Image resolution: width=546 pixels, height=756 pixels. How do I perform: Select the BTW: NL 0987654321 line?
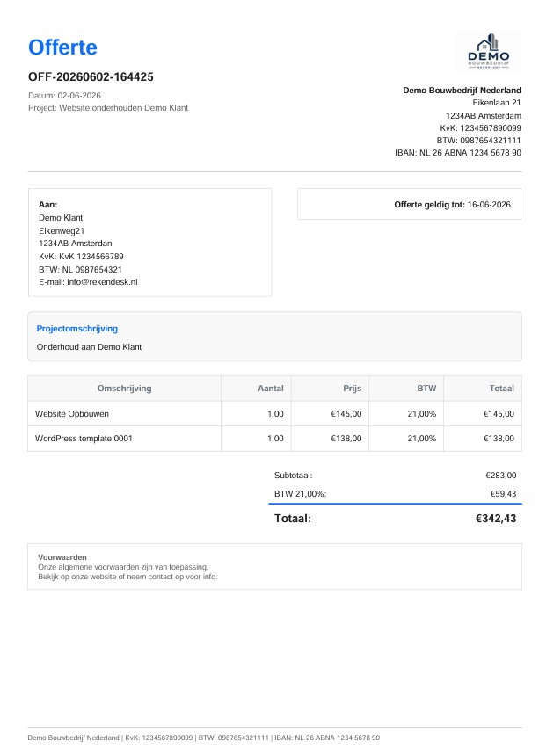pos(80,270)
